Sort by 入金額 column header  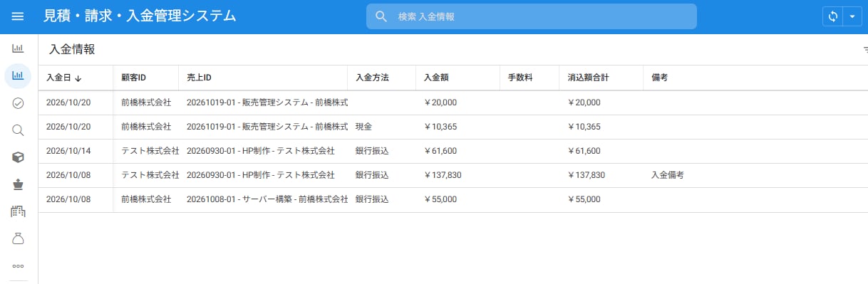click(x=436, y=78)
